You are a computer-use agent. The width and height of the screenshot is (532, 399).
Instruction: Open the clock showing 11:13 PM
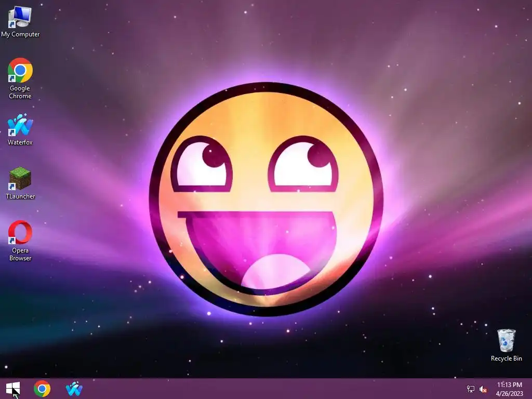tap(509, 385)
